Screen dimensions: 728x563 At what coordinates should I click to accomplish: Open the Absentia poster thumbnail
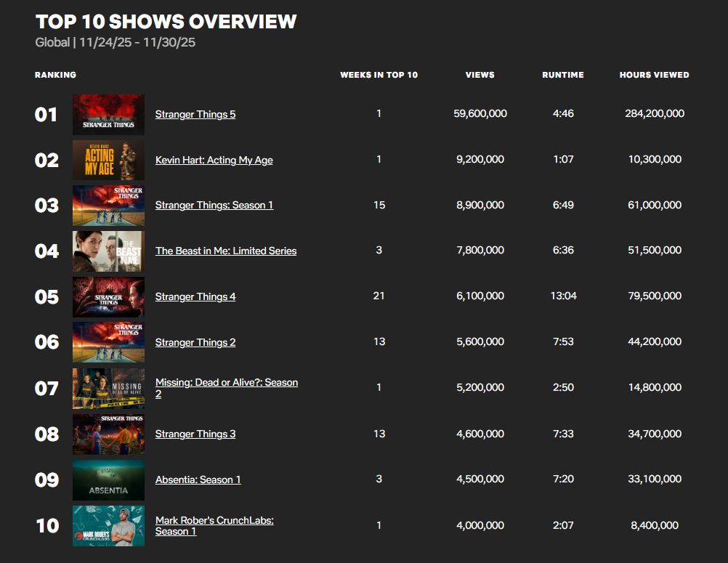point(108,480)
